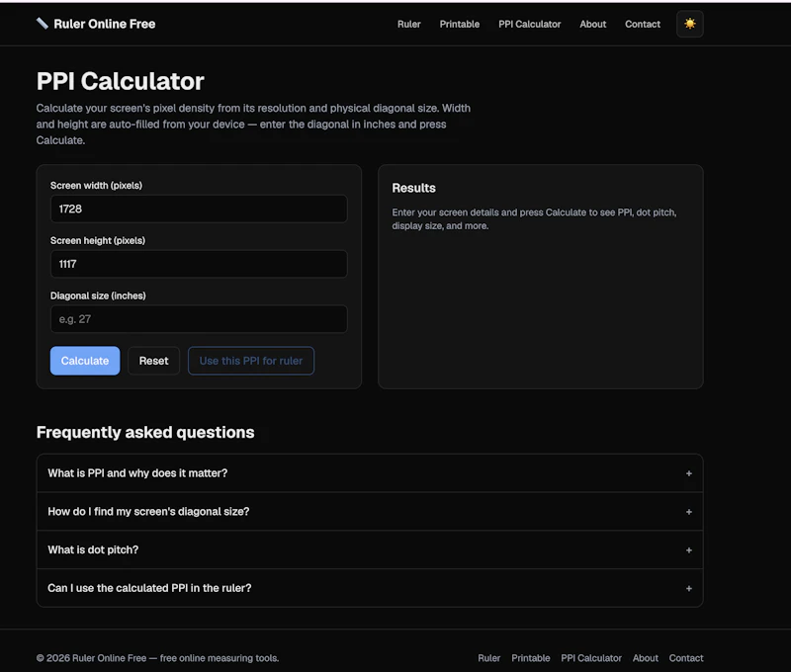The width and height of the screenshot is (791, 672).
Task: Expand 'How do I find my screen's diagonal size?'
Action: (370, 511)
